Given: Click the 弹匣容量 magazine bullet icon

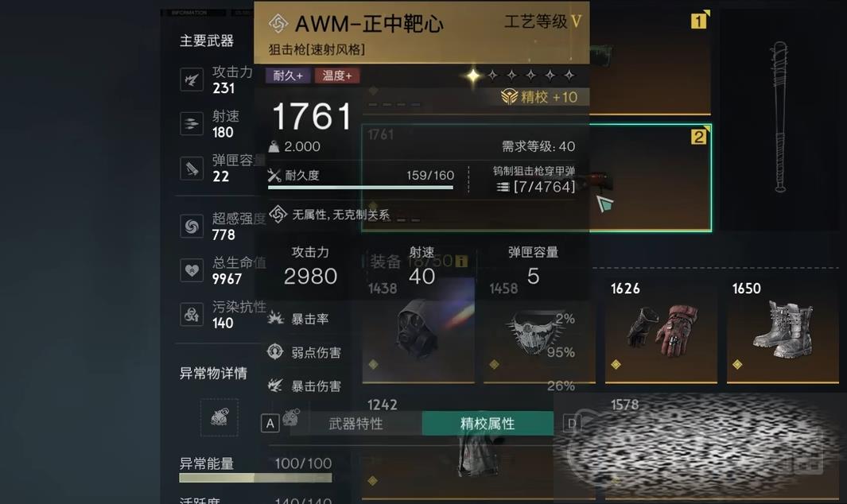Looking at the screenshot, I should coord(191,168).
